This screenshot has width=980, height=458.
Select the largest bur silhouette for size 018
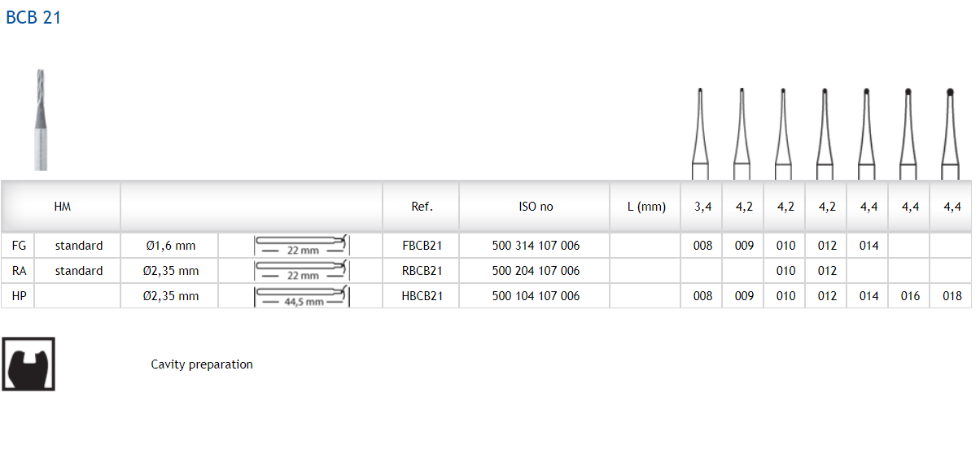(950, 133)
